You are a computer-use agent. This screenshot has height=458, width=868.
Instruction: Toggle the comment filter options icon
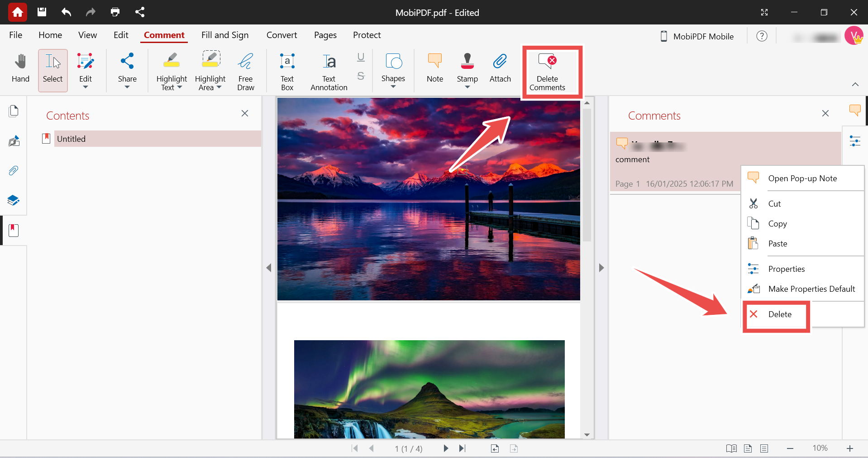855,140
